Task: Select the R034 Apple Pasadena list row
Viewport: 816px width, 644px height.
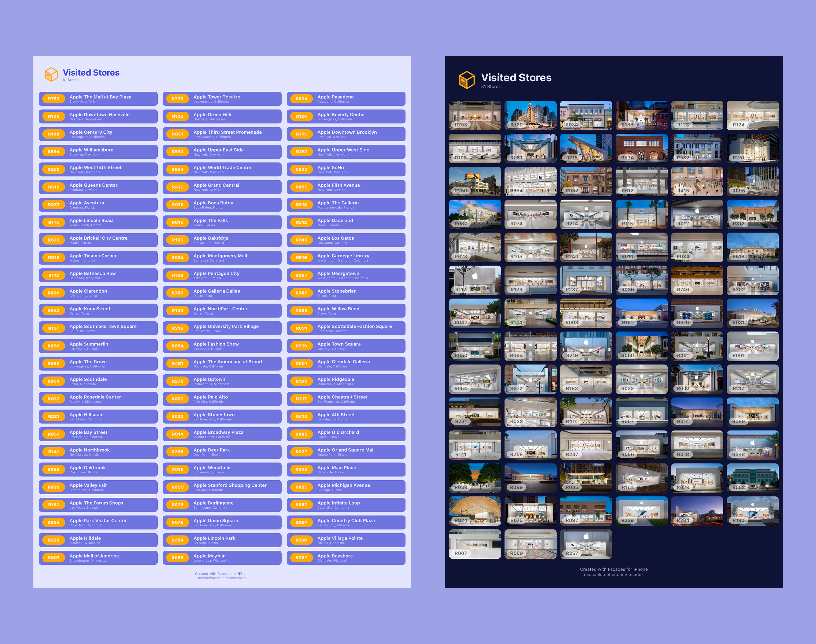Action: pos(346,99)
